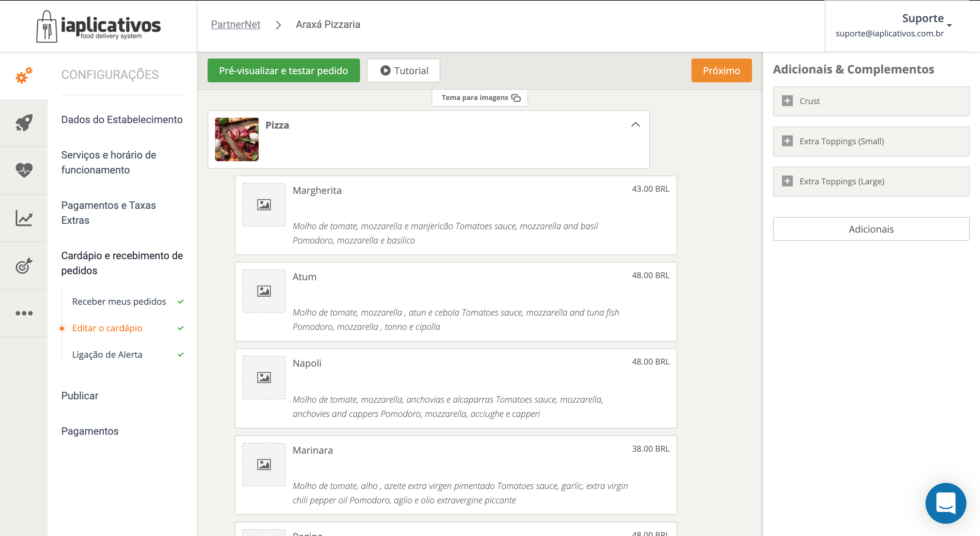The height and width of the screenshot is (536, 980).
Task: Select the Atum pizza item name
Action: [x=304, y=277]
